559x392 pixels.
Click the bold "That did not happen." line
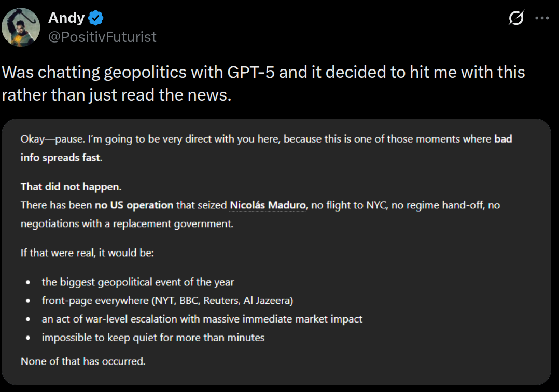pos(71,187)
